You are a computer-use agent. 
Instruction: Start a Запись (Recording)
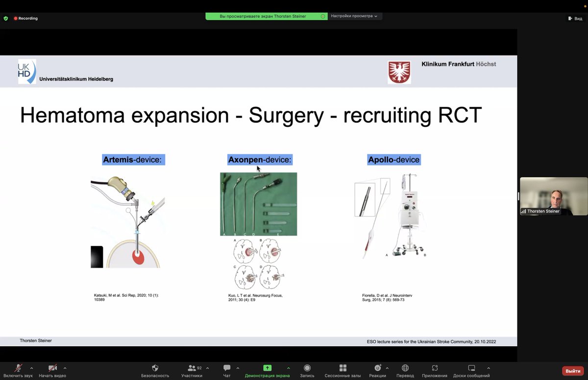(x=307, y=370)
